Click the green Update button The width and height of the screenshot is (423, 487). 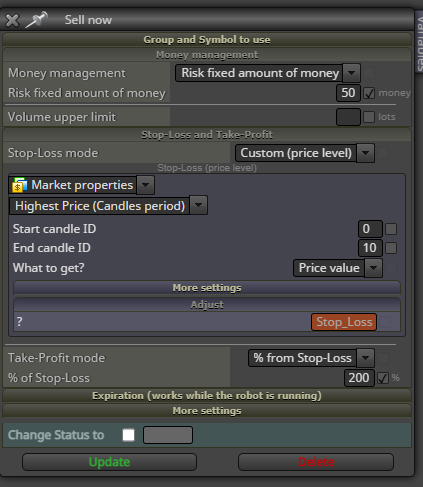(109, 462)
